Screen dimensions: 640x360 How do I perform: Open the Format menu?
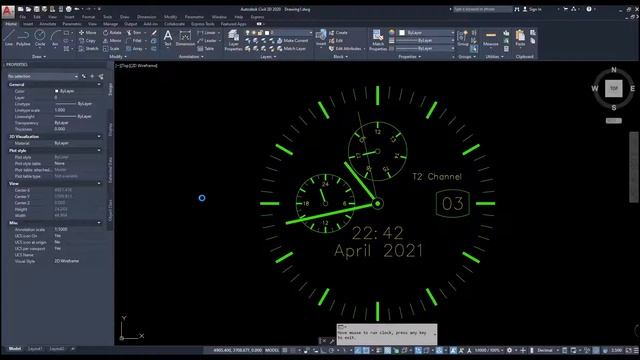(x=88, y=17)
